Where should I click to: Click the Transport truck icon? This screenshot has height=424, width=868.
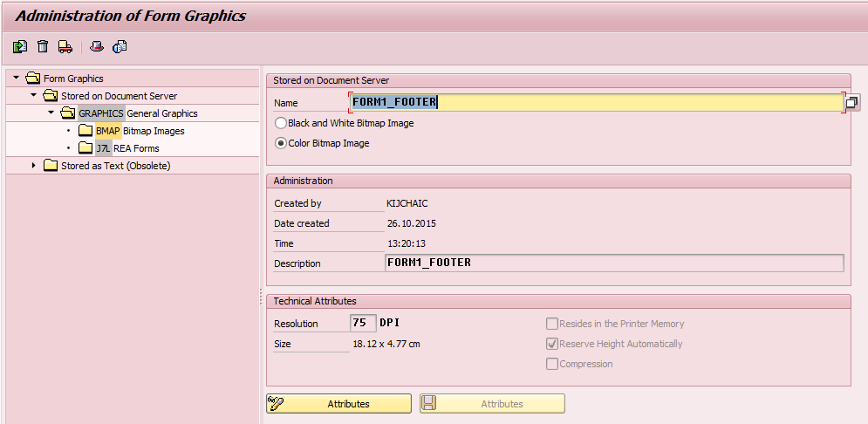pyautogui.click(x=65, y=46)
